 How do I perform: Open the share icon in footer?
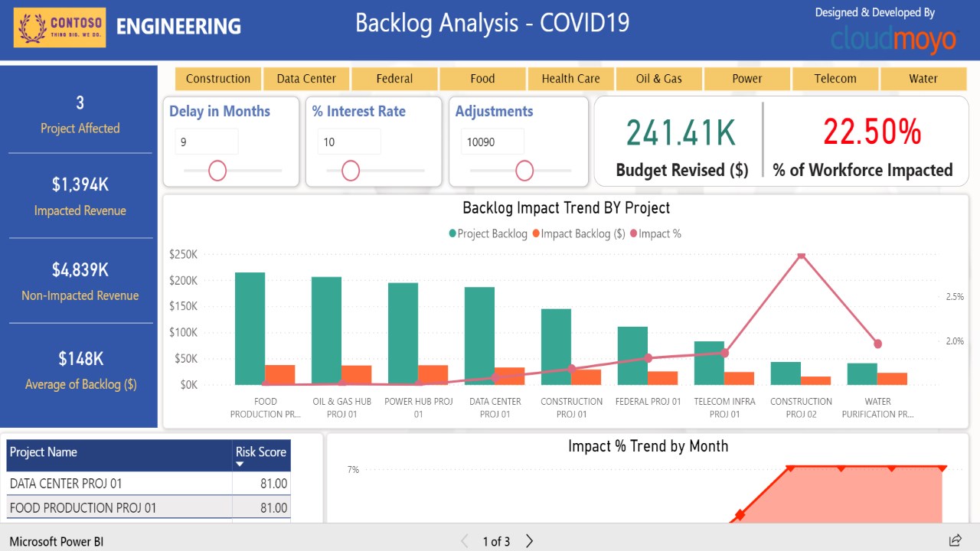pos(955,540)
